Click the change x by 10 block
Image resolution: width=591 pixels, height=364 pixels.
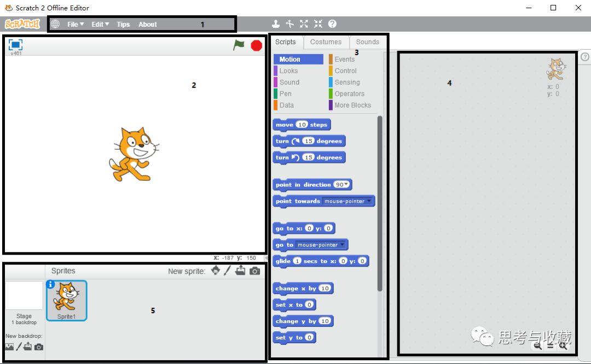coord(303,289)
